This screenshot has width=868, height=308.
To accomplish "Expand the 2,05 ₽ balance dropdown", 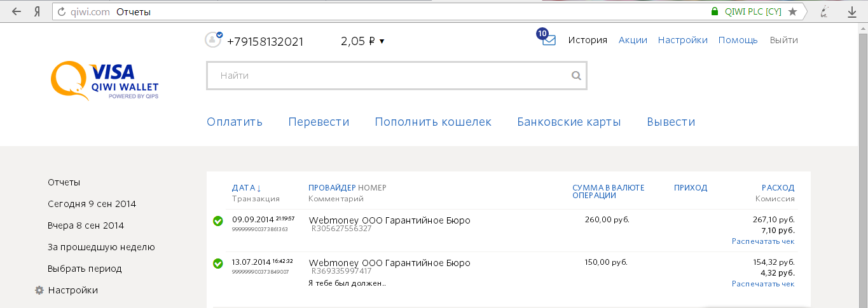I will (362, 41).
